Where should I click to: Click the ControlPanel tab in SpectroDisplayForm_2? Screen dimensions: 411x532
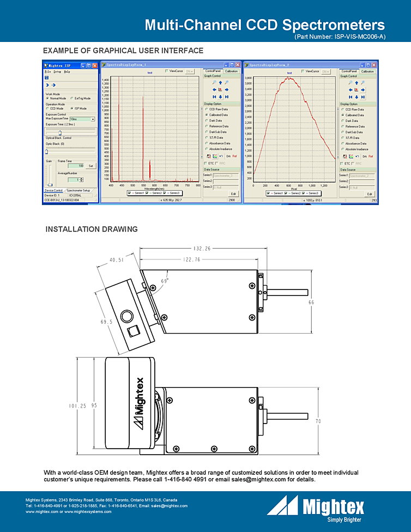pos(349,71)
